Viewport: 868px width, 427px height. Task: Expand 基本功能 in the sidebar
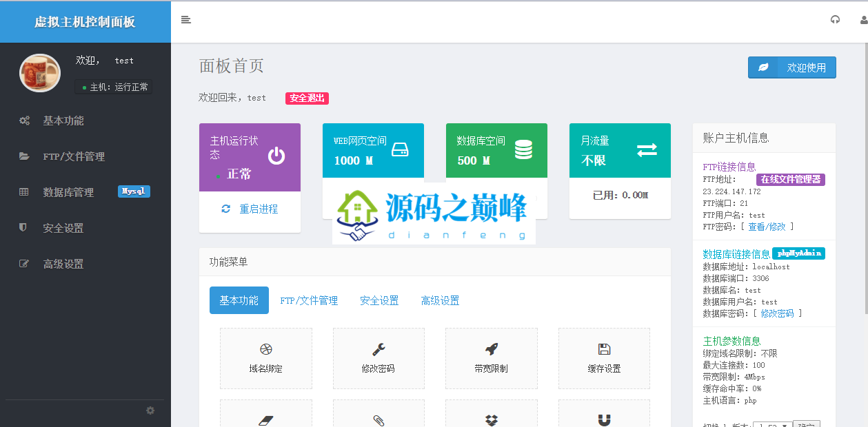click(63, 121)
